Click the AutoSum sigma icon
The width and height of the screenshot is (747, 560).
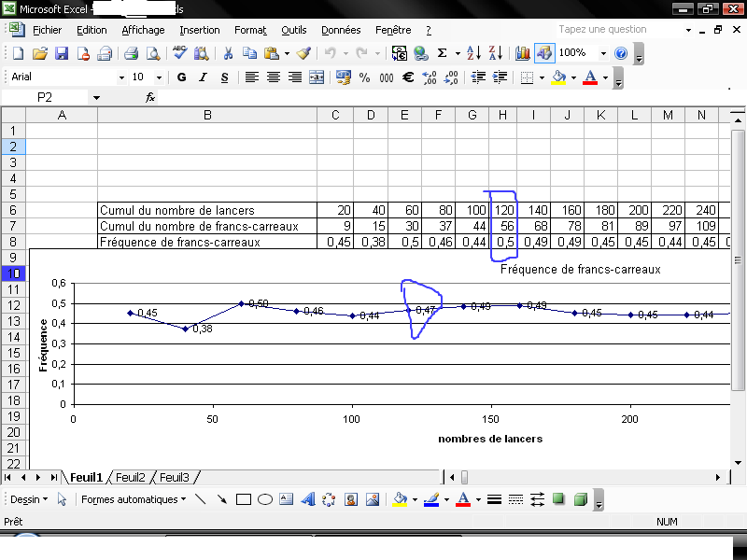tap(442, 53)
